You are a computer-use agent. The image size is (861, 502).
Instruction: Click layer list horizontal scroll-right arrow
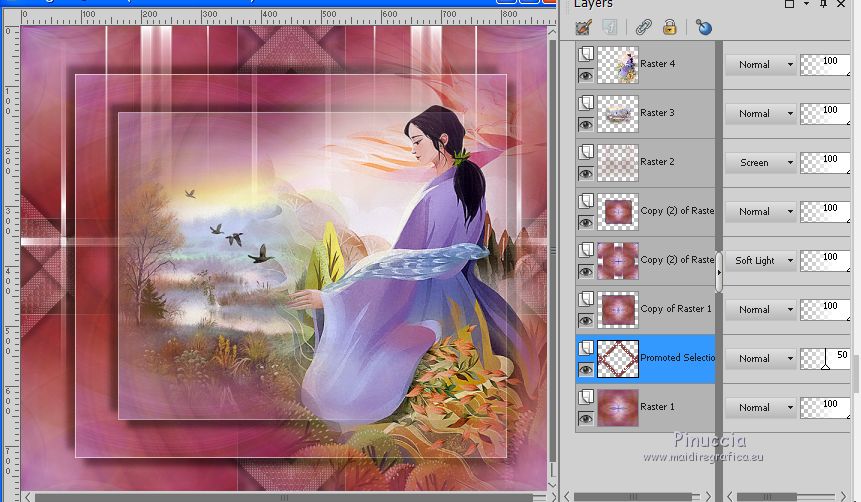pos(708,497)
